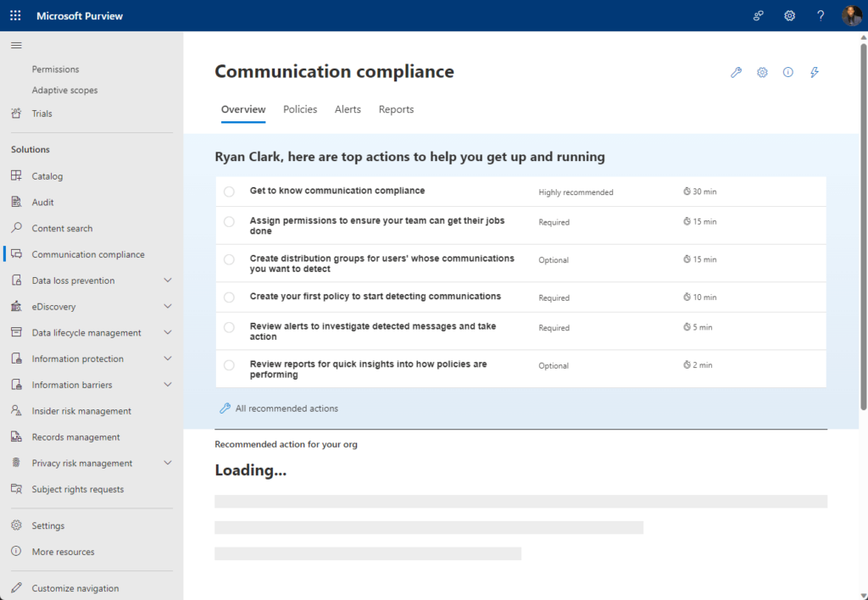Click the Subject rights requests icon
868x600 pixels.
tap(17, 489)
